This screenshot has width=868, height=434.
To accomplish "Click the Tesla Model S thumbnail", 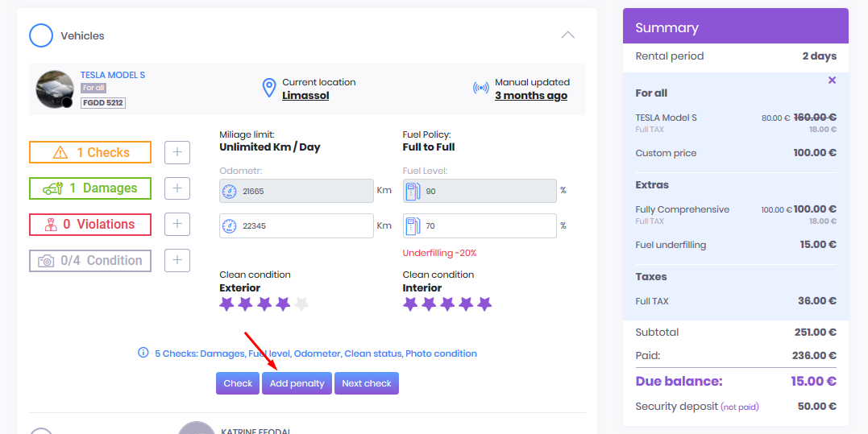I will 55,89.
